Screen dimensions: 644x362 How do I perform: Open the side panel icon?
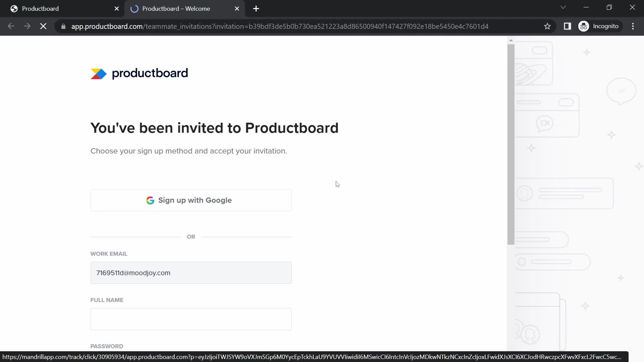tap(567, 26)
